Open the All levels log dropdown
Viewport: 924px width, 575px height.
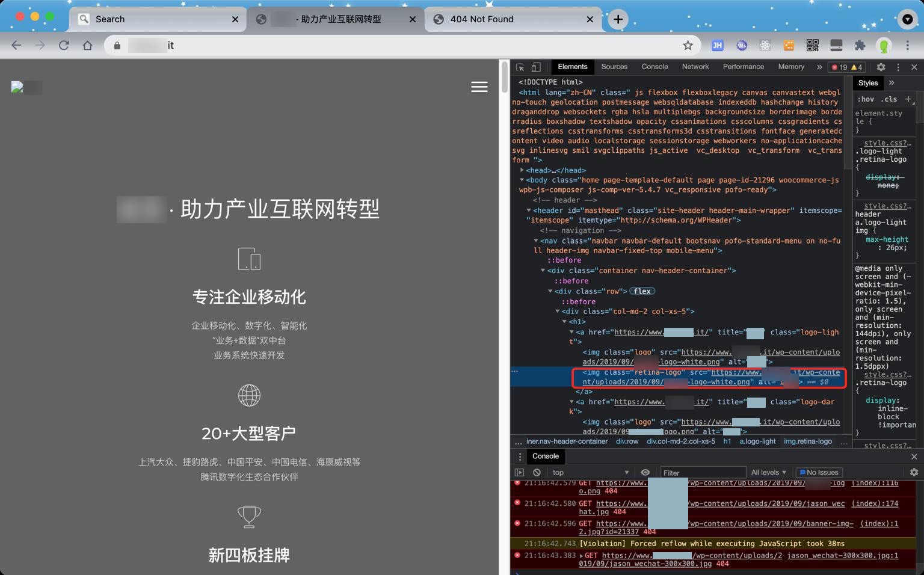pyautogui.click(x=769, y=473)
